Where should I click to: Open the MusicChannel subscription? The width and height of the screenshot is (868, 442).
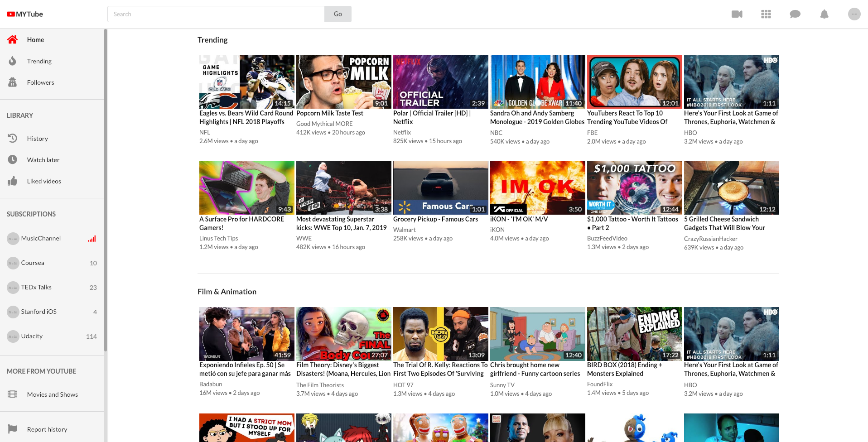(x=52, y=238)
